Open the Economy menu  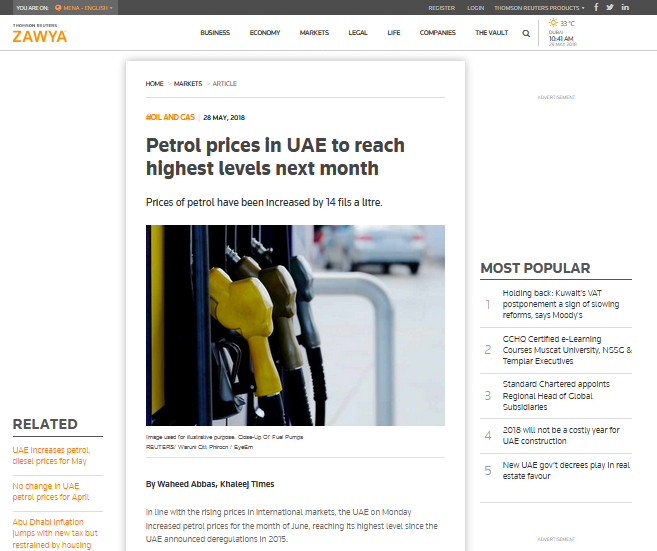pos(265,33)
